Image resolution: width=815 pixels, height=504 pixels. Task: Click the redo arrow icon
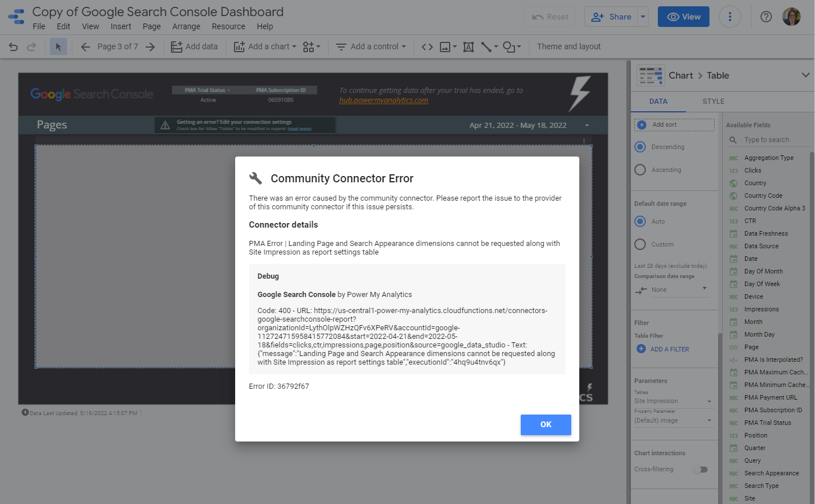(x=32, y=47)
